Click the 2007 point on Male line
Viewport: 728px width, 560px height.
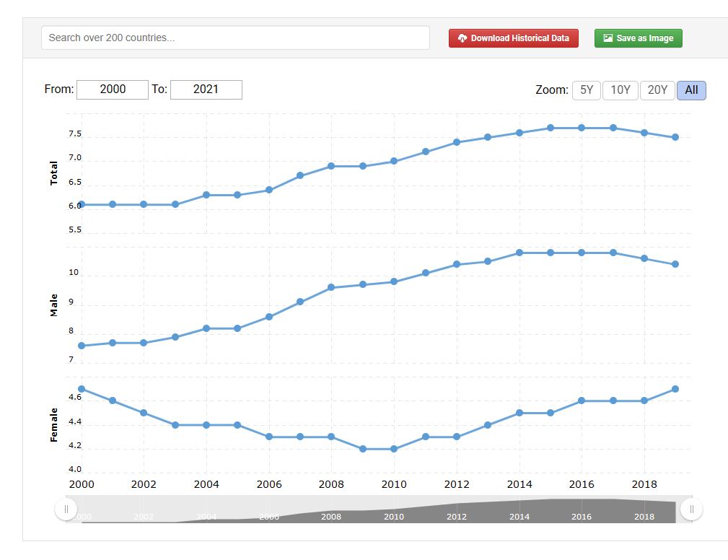[300, 302]
